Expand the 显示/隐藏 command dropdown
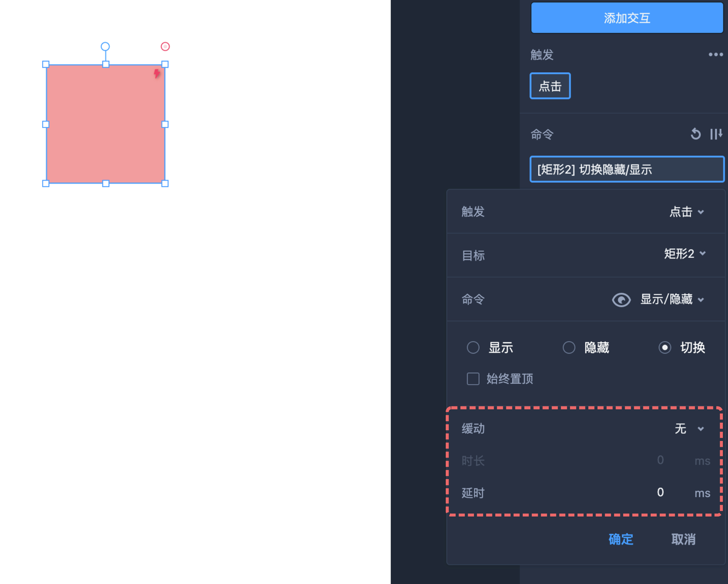 pos(672,299)
